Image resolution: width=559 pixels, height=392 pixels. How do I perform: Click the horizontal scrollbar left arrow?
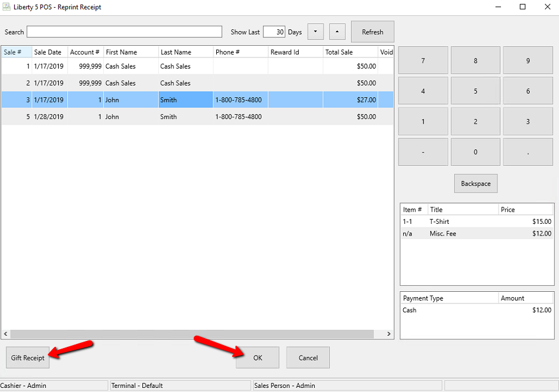pyautogui.click(x=5, y=334)
